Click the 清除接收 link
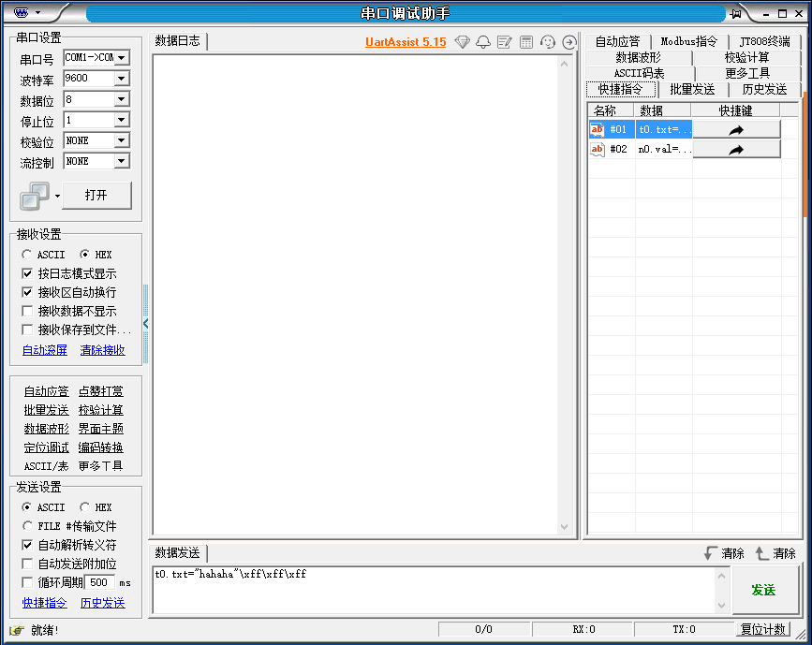This screenshot has height=645, width=812. (102, 349)
